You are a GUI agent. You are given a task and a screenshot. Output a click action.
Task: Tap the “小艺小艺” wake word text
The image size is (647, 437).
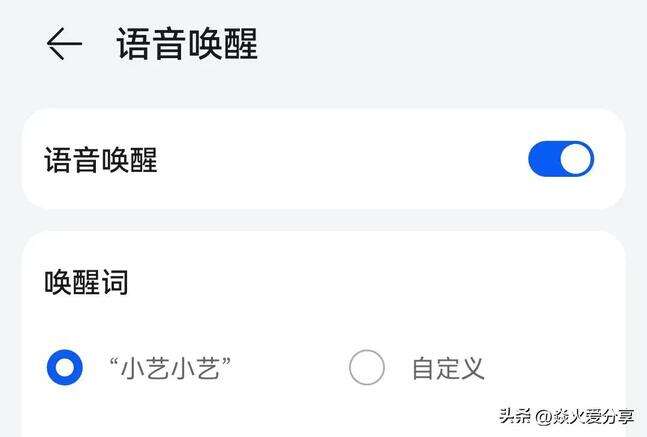tap(170, 368)
